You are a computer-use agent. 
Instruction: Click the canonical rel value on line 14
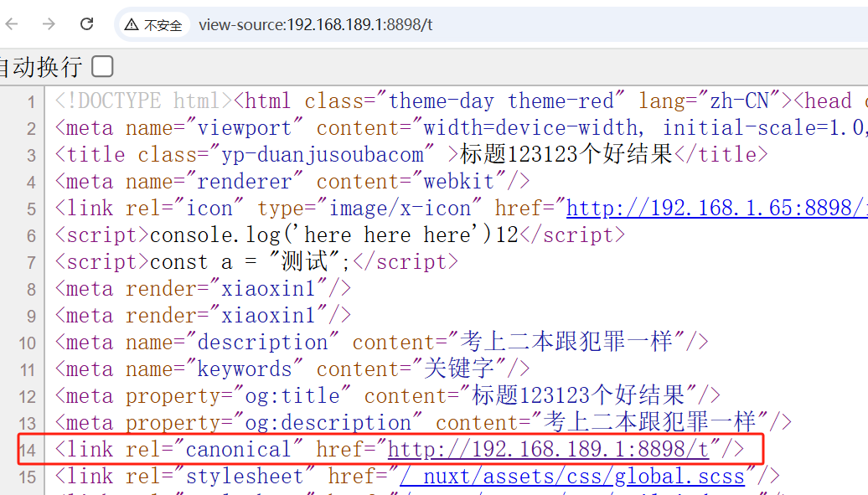click(238, 450)
